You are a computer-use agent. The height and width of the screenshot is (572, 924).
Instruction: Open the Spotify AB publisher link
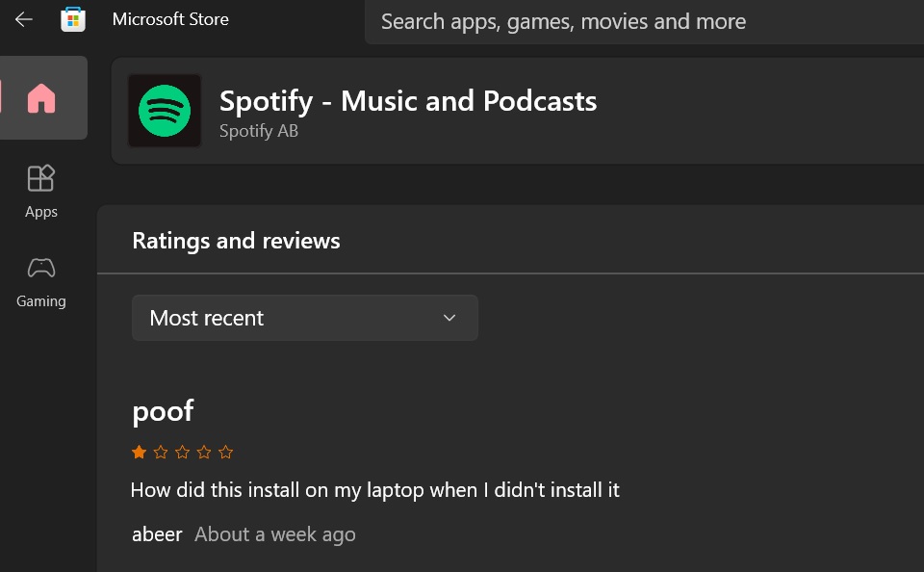(259, 131)
